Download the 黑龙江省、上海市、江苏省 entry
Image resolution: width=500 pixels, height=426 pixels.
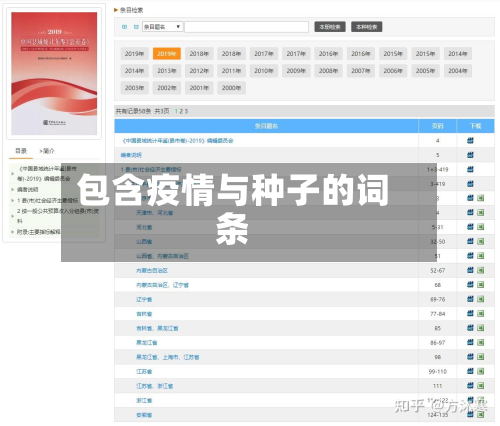(x=470, y=357)
